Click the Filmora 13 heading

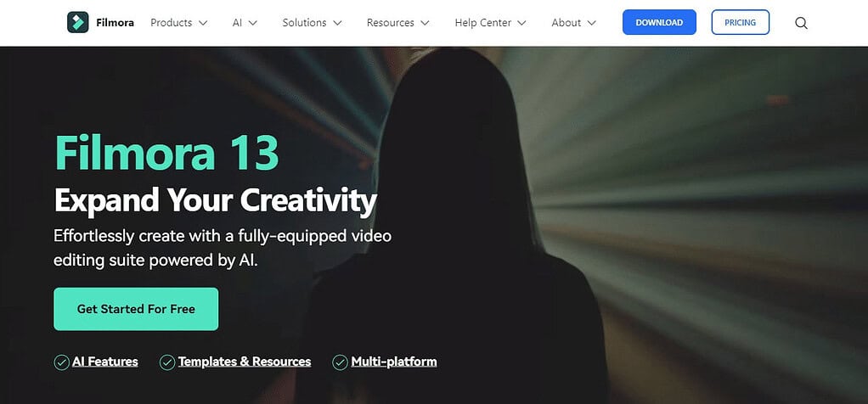(x=166, y=152)
